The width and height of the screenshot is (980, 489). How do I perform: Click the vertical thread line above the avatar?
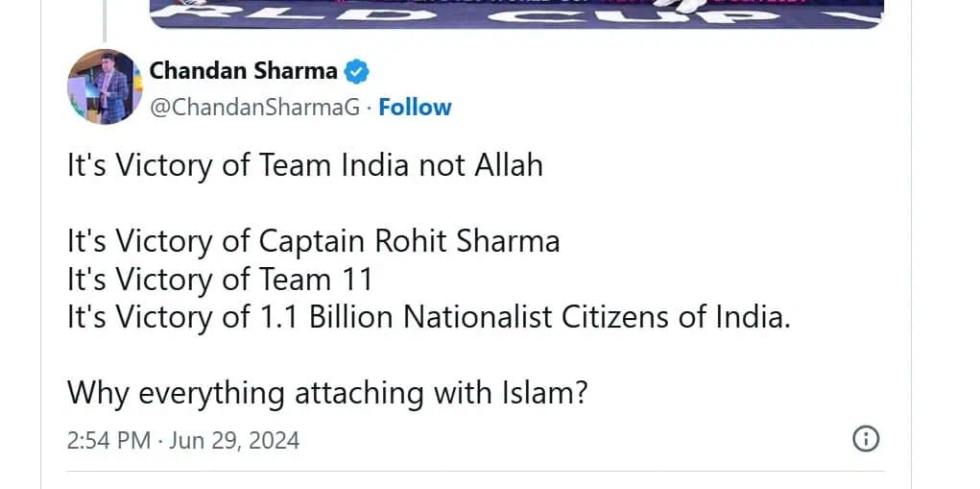tap(104, 21)
